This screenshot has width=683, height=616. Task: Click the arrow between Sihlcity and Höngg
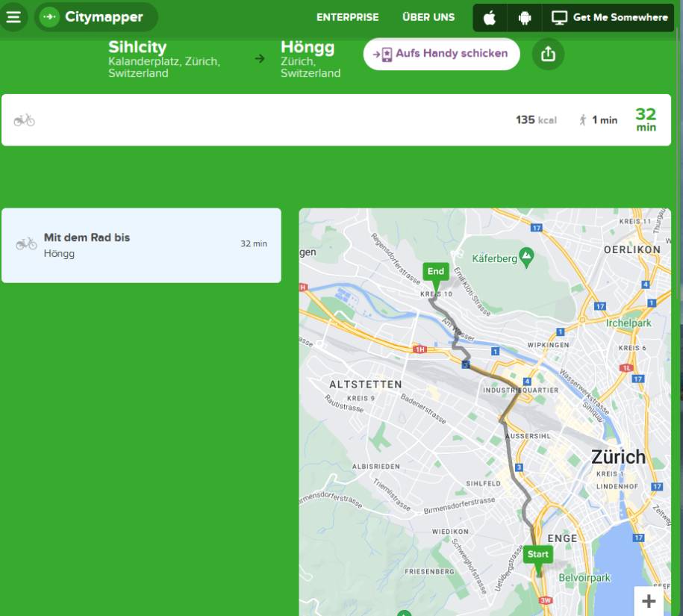pos(260,60)
